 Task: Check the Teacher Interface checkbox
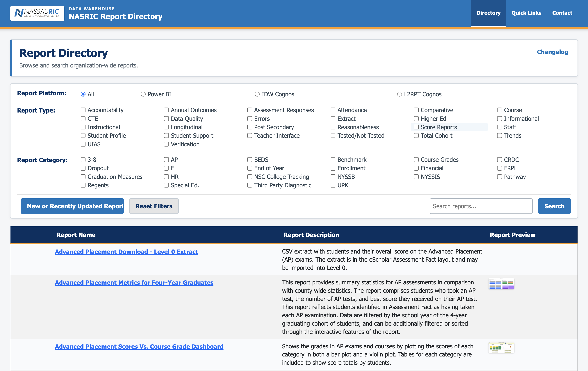pyautogui.click(x=250, y=135)
